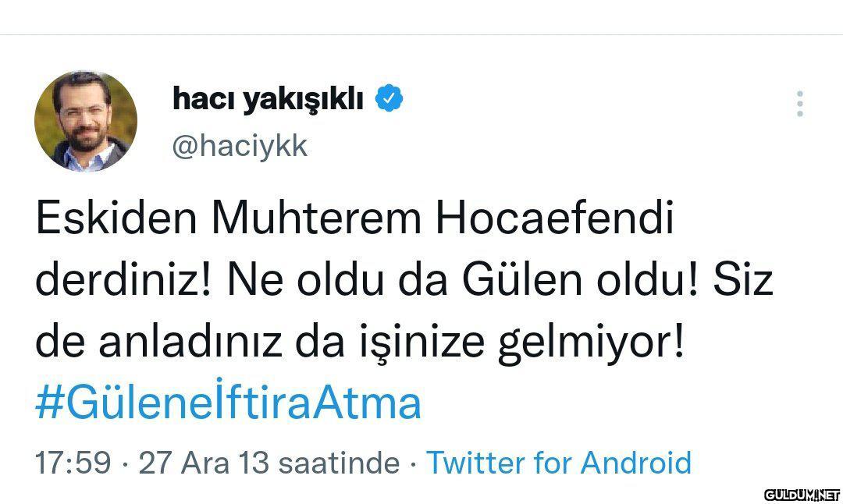This screenshot has height=504, width=843.
Task: Open the @haciykk handle link
Action: (239, 146)
